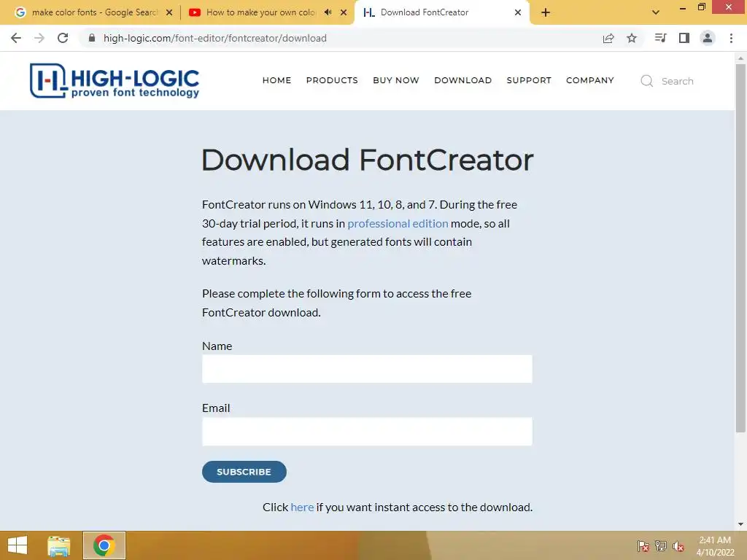Image resolution: width=747 pixels, height=560 pixels.
Task: Click the 'Download FontCreator' page heading
Action: 368,160
